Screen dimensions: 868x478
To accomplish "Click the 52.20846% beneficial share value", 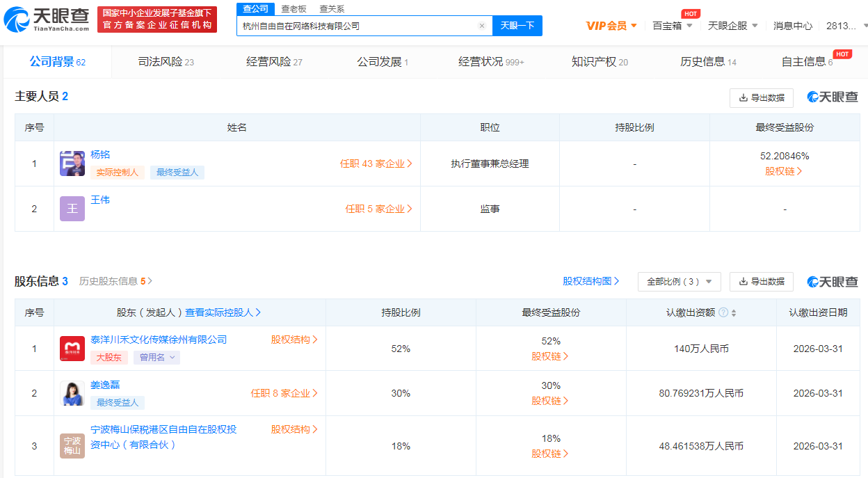I will tap(785, 156).
